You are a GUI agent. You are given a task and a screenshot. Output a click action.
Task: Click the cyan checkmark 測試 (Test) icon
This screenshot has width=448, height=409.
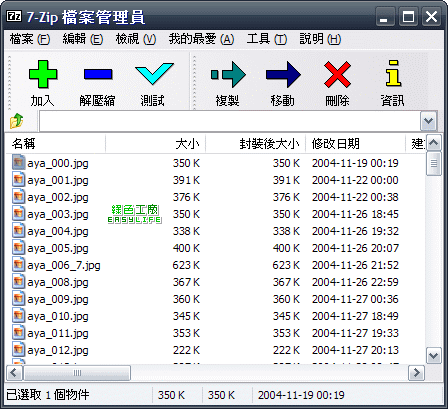tap(154, 73)
